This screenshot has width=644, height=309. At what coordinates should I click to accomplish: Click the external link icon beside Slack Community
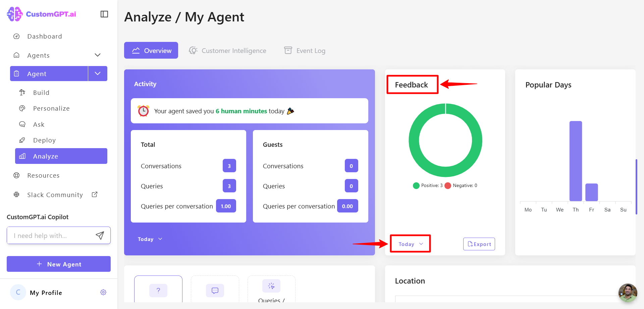[x=95, y=194]
